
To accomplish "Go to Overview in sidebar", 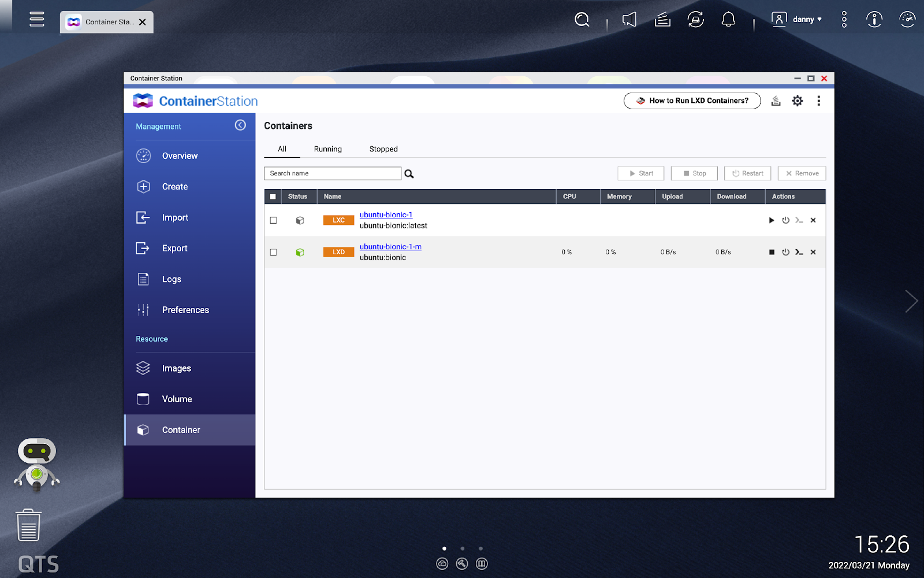I will (189, 156).
